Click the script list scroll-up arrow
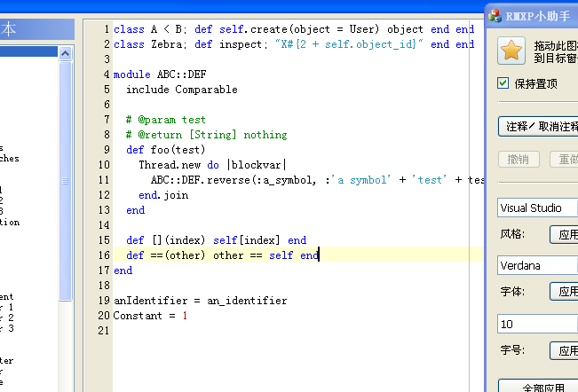Viewport: 578px width, 392px height. [65, 54]
